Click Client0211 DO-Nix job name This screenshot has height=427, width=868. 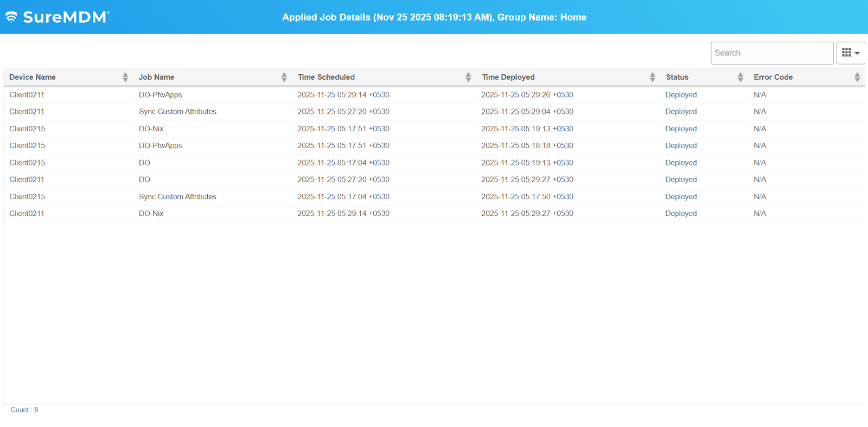151,213
